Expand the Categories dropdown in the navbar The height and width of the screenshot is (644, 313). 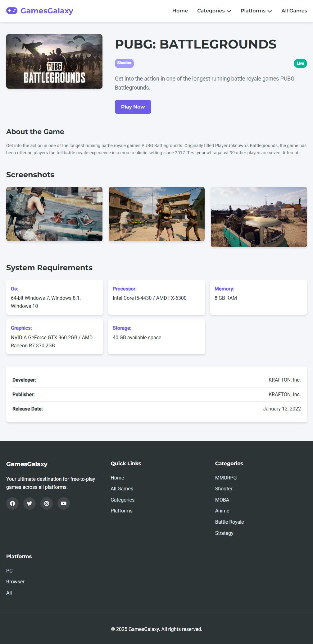[214, 11]
